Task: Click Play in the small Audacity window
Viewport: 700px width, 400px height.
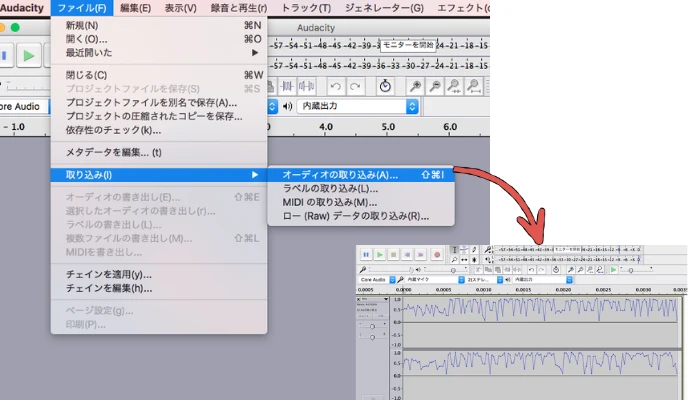Action: (x=379, y=254)
